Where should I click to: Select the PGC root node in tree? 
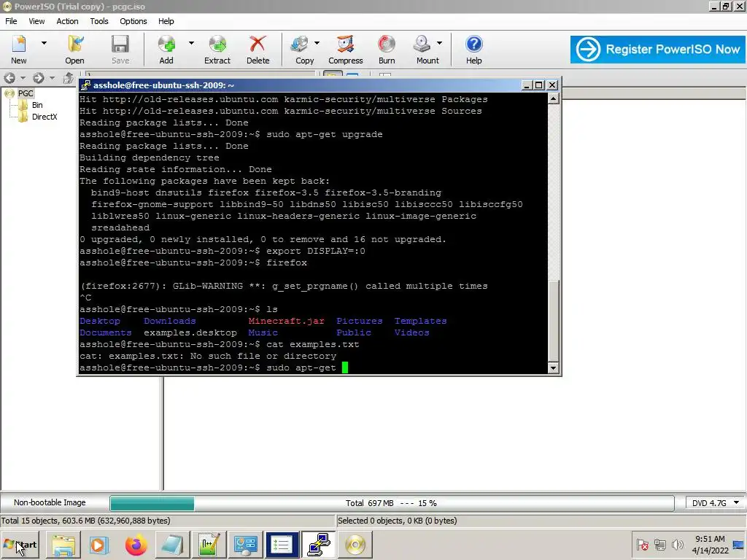[x=26, y=93]
